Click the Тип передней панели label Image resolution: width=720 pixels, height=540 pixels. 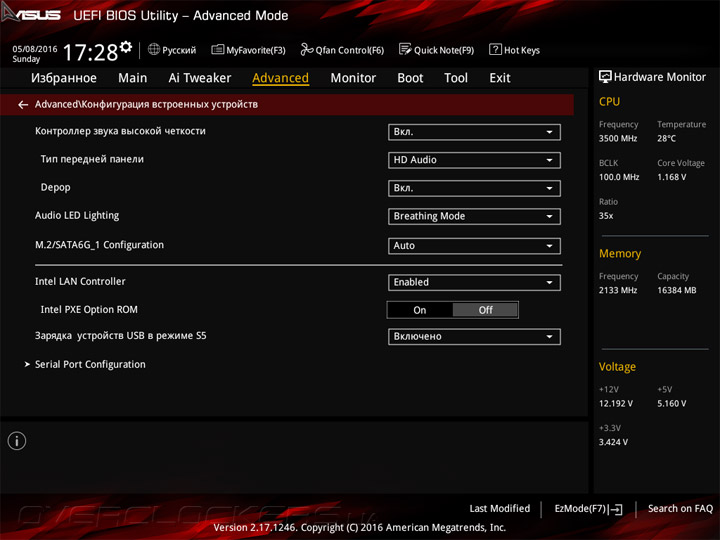(92, 159)
